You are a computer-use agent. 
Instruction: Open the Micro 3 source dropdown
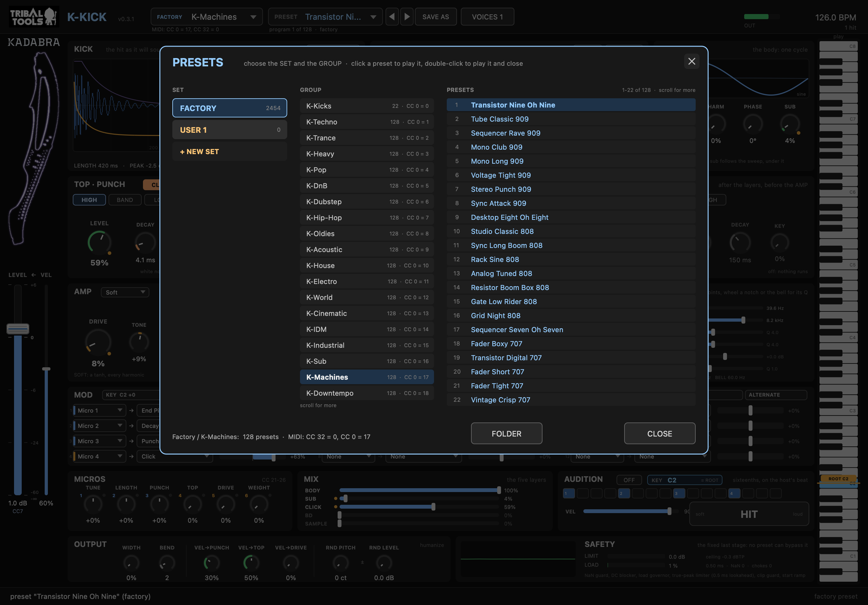point(100,441)
